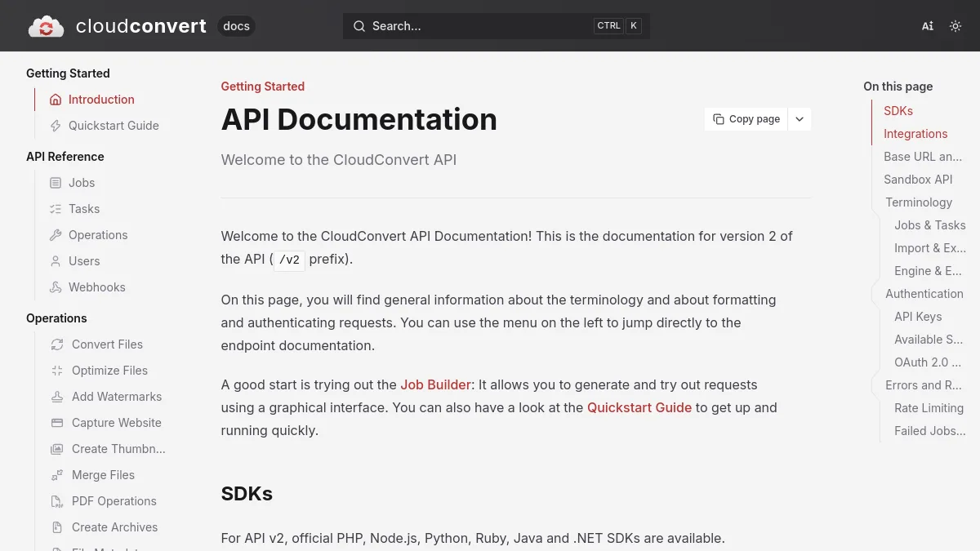
Task: Open Operations under API Reference
Action: point(98,235)
